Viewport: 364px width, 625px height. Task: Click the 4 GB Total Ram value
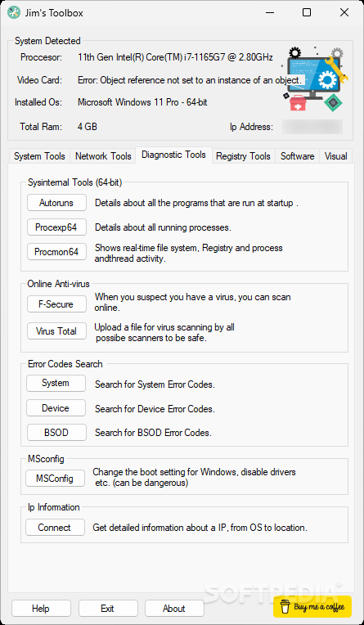[88, 127]
